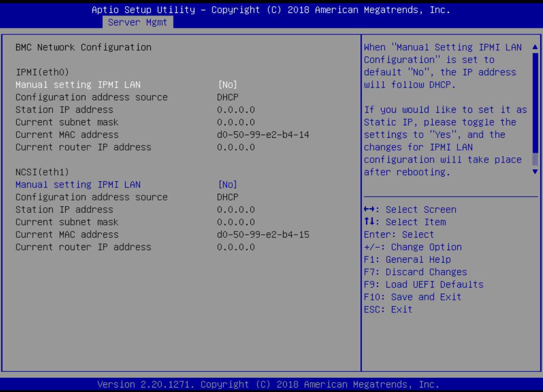Click the help panel scroll down arrow
This screenshot has height=392, width=543.
[535, 172]
